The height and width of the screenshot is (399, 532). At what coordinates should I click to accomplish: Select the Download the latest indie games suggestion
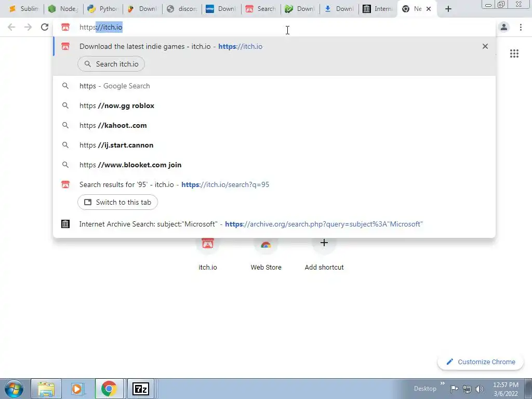(274, 46)
